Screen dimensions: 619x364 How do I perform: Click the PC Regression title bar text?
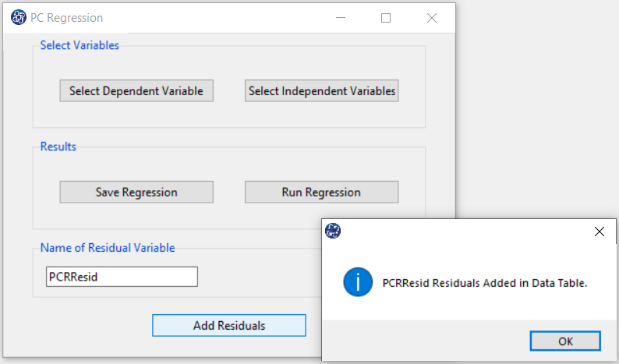click(67, 18)
